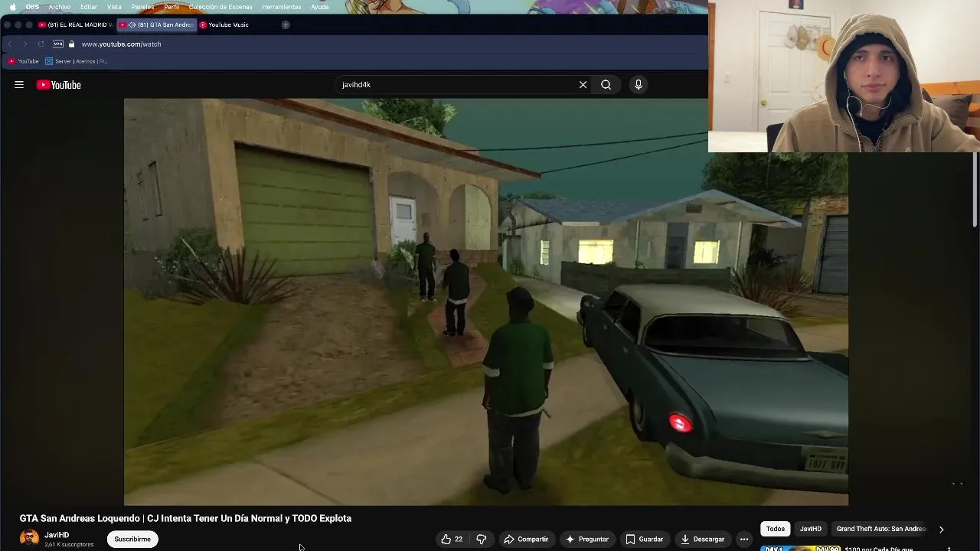Show more filter chips with right chevron
This screenshot has height=551, width=980.
941,529
